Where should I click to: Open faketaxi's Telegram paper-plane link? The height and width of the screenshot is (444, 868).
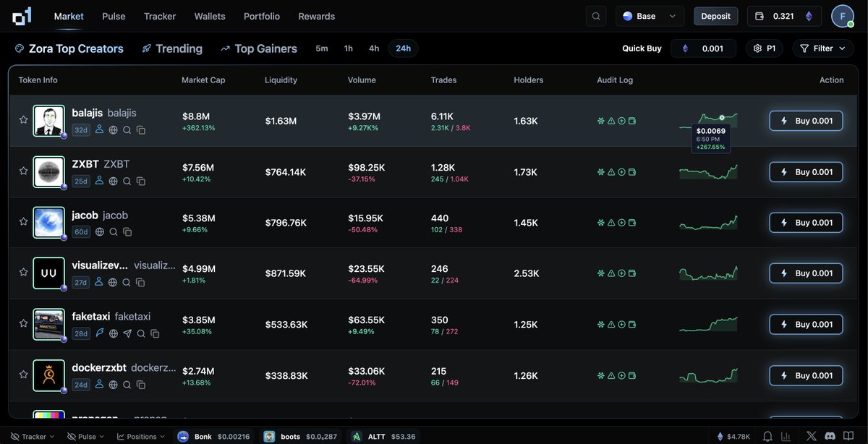(x=127, y=333)
